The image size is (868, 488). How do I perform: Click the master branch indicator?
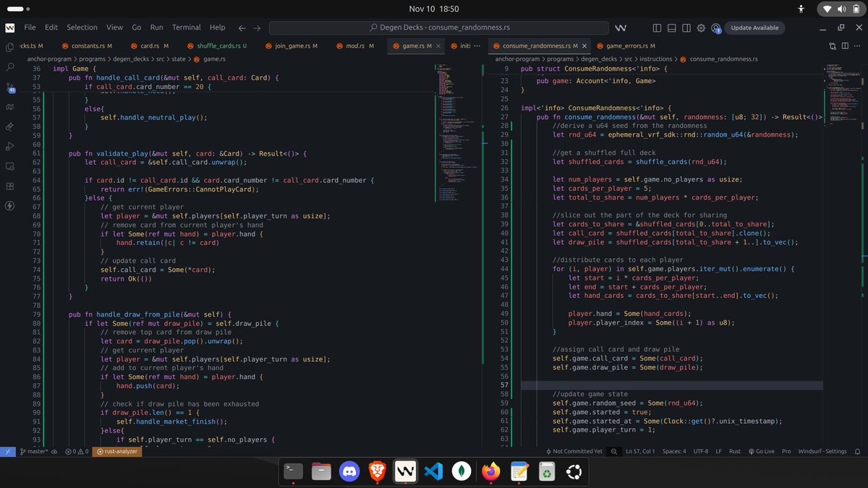point(33,451)
